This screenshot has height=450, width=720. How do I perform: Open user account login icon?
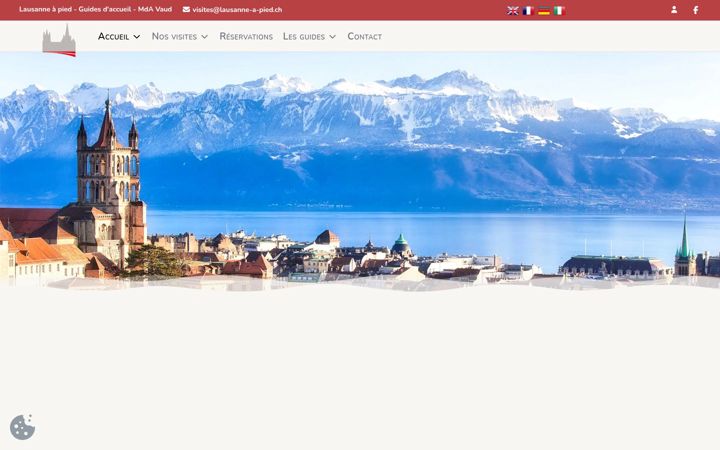(x=674, y=10)
